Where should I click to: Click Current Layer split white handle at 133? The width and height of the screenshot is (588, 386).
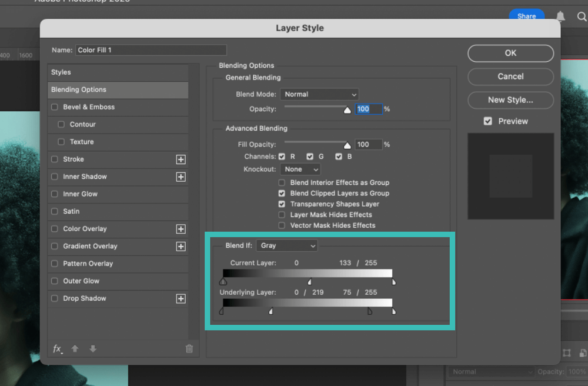(310, 281)
